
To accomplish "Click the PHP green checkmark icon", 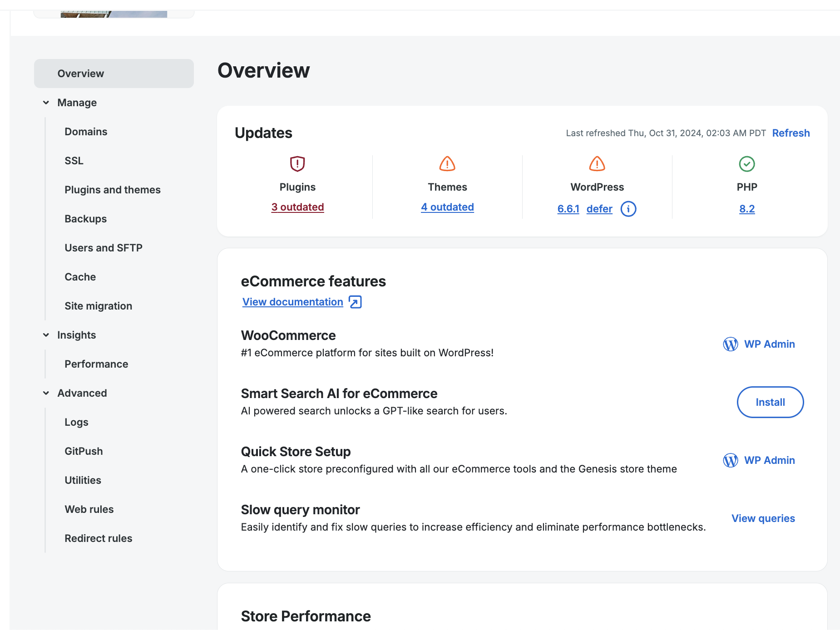I will [747, 164].
